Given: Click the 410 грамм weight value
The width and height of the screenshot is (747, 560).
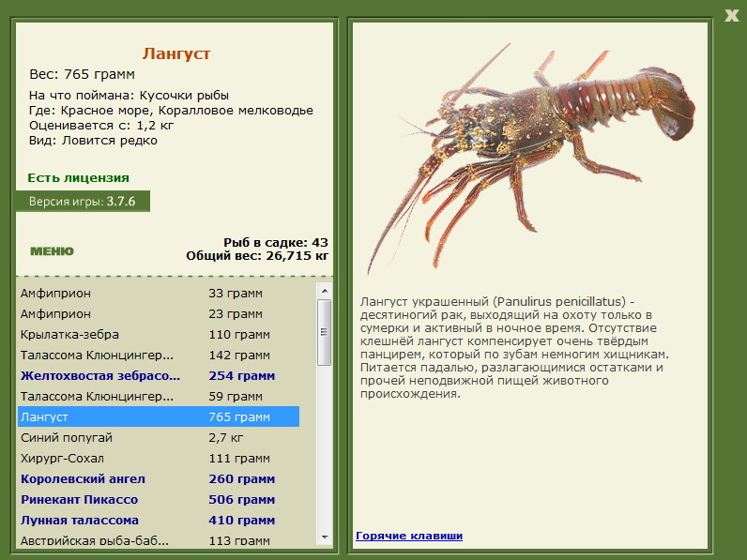Looking at the screenshot, I should pyautogui.click(x=241, y=520).
